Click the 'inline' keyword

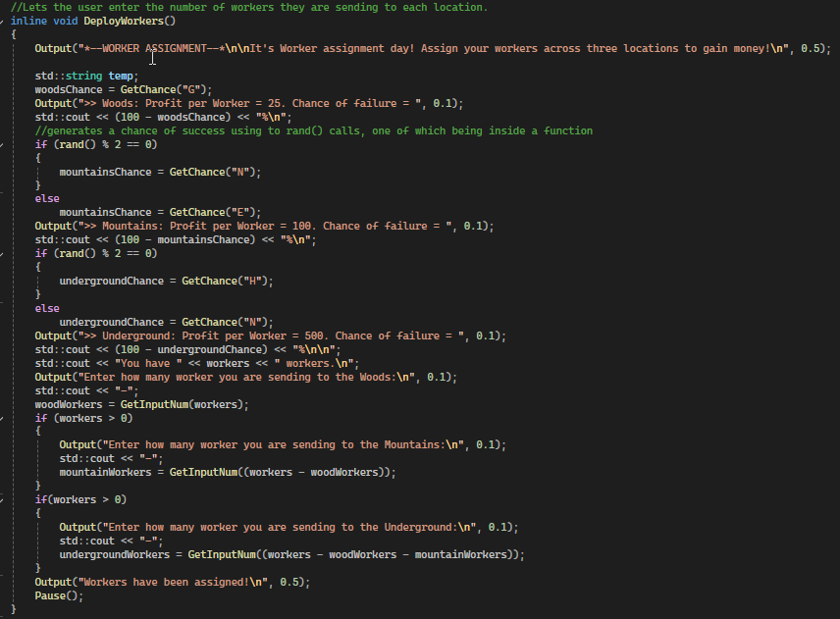pos(28,21)
